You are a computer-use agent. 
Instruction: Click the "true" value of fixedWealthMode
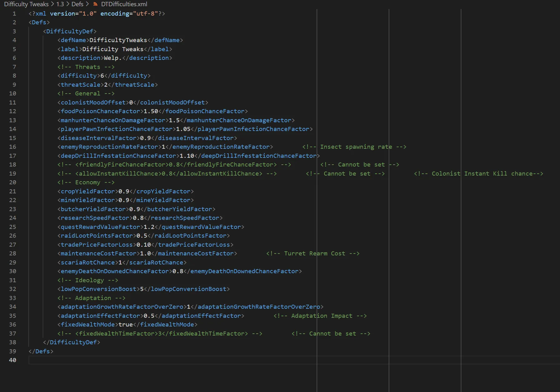tap(125, 325)
